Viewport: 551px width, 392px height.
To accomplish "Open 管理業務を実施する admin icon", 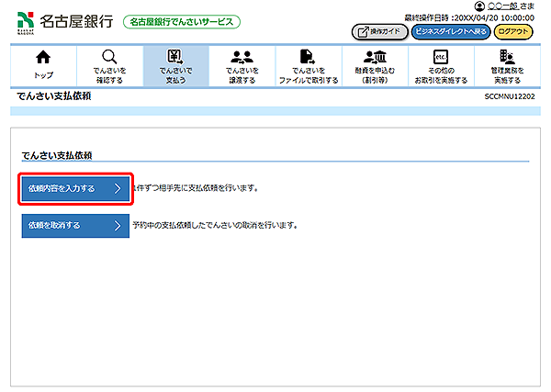I will click(506, 58).
